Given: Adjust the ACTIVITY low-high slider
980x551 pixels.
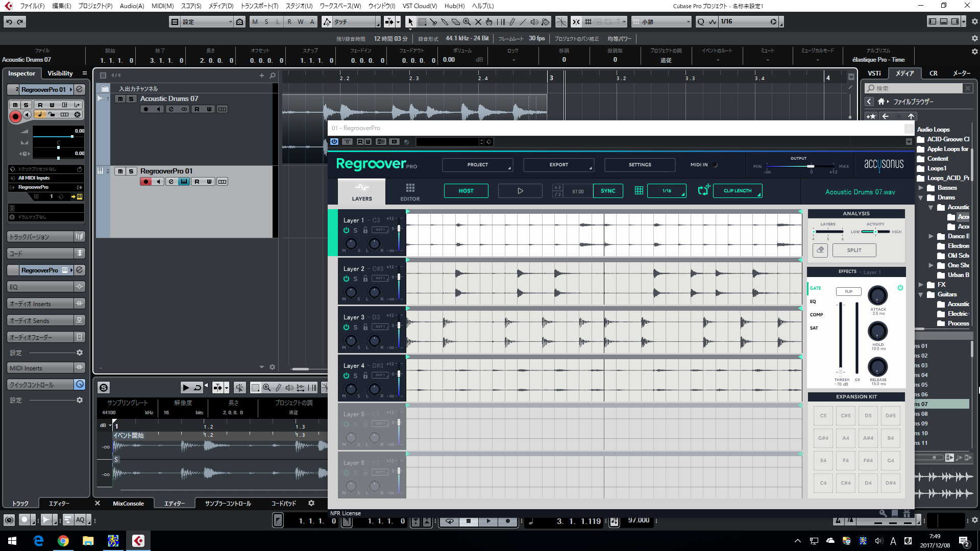Looking at the screenshot, I should click(875, 232).
